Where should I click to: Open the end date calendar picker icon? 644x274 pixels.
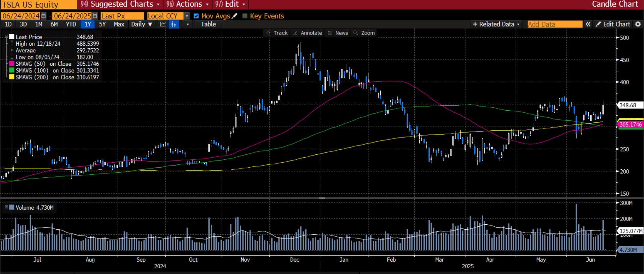coord(95,16)
